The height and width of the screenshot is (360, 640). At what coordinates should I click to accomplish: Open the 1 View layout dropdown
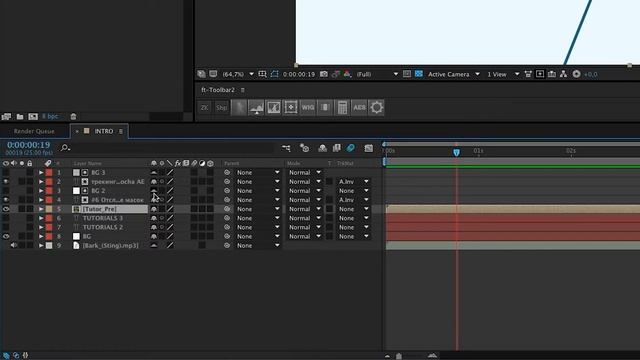tap(503, 74)
